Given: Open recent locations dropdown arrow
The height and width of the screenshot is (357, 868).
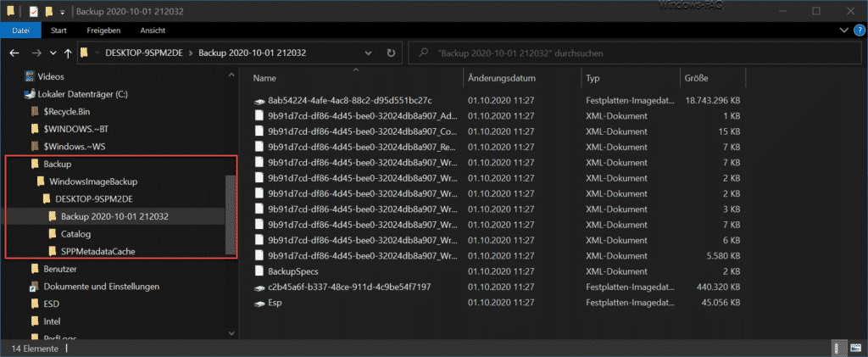Looking at the screenshot, I should pos(53,53).
